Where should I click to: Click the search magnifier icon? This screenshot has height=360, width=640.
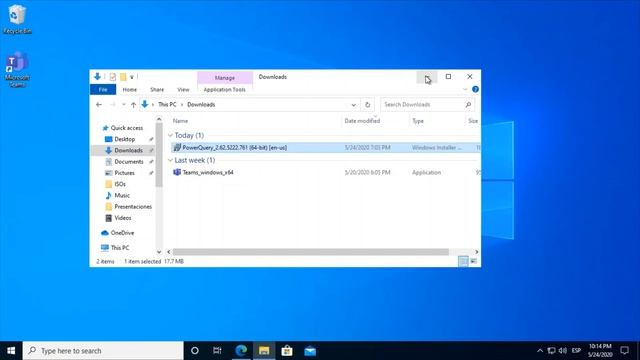(468, 104)
